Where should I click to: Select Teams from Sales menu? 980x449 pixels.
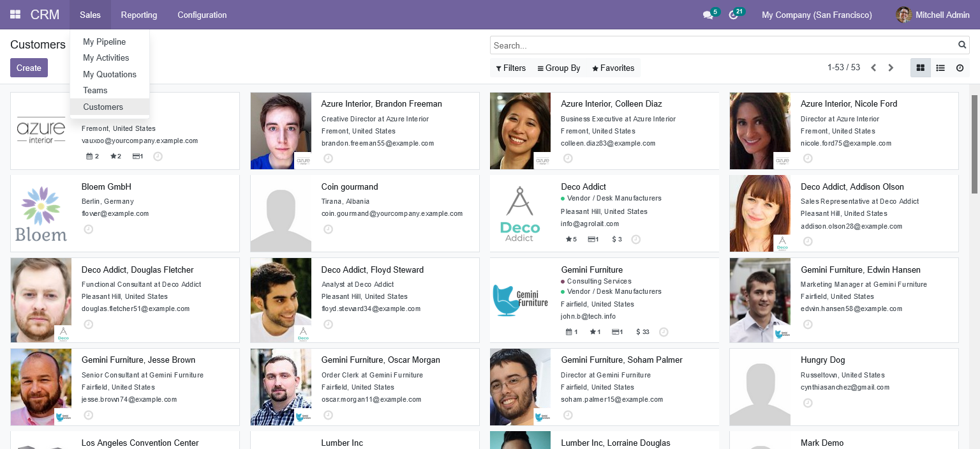click(110, 90)
